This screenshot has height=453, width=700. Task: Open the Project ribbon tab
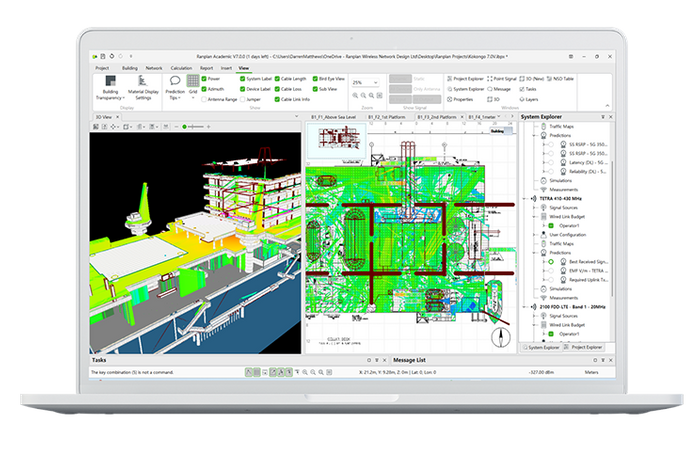[x=102, y=68]
